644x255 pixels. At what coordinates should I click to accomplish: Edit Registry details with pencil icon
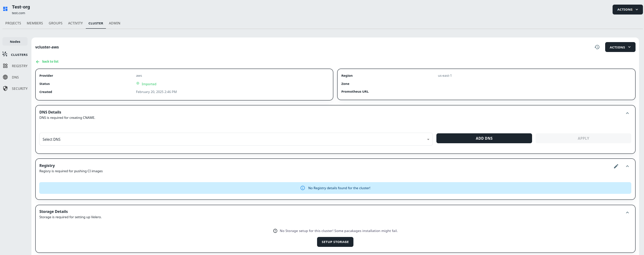616,166
